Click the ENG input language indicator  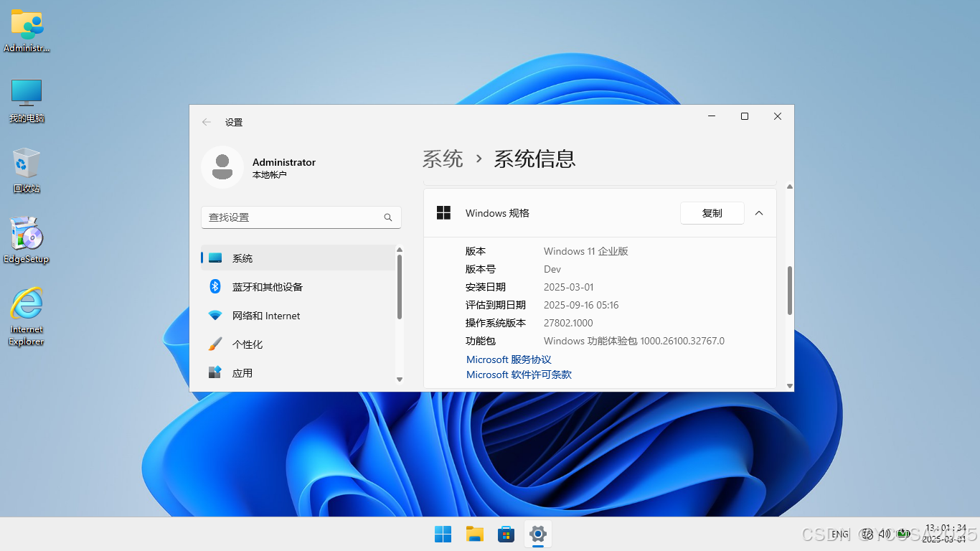coord(840,534)
